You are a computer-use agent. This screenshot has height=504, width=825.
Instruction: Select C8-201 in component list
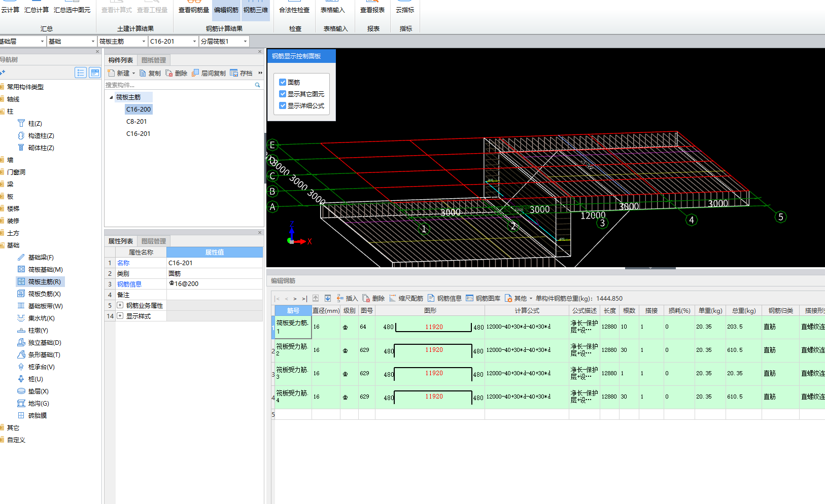[x=136, y=121]
